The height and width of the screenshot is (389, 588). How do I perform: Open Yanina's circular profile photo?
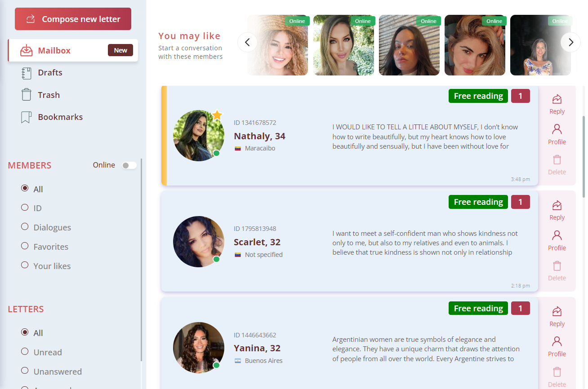(198, 347)
